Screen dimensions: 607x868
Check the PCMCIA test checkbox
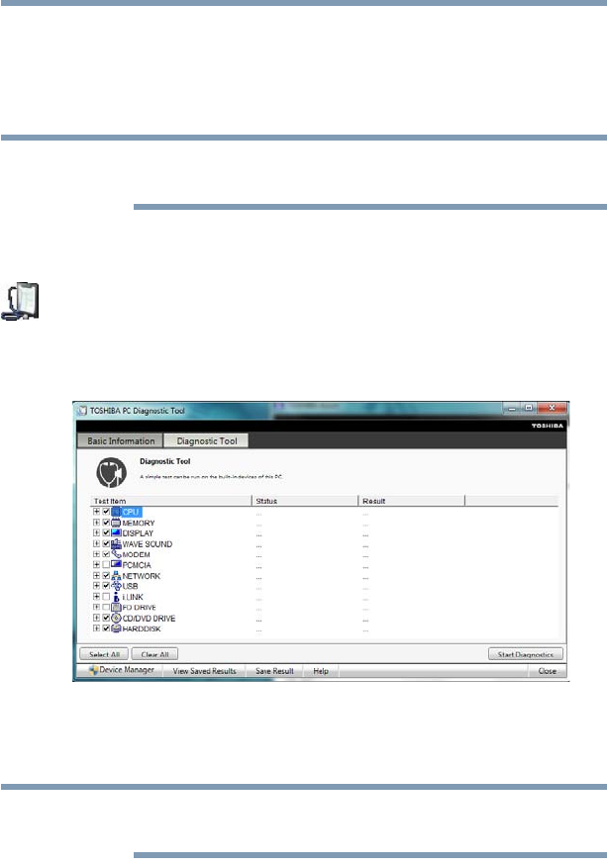(x=106, y=564)
